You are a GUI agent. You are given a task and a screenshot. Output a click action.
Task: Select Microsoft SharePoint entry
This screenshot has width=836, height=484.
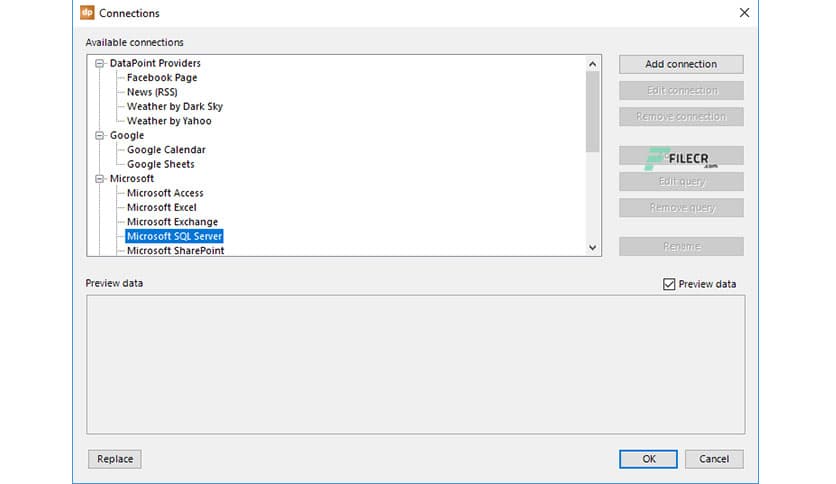tap(175, 251)
